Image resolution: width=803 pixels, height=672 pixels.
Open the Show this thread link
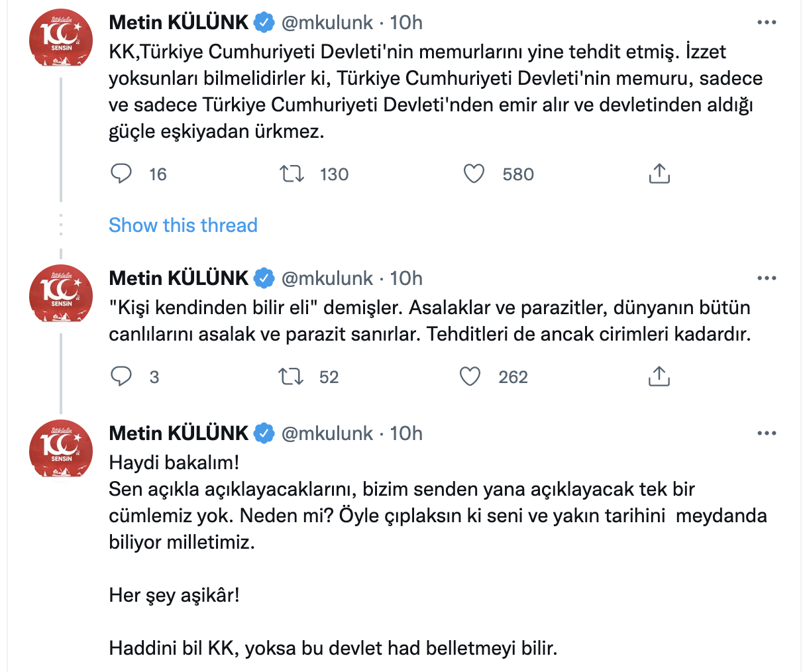point(183,225)
